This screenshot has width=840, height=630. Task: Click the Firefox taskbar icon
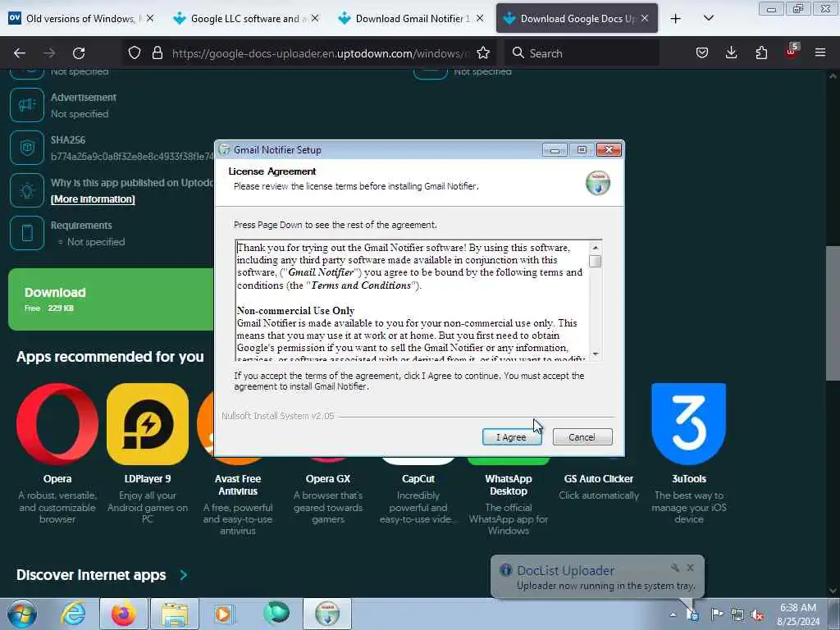click(124, 614)
